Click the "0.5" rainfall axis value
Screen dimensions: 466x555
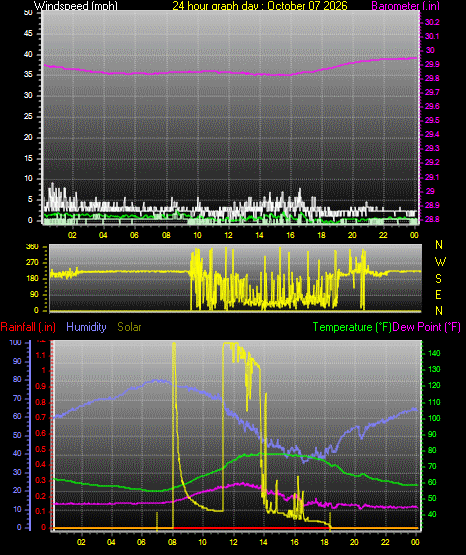[x=41, y=450]
